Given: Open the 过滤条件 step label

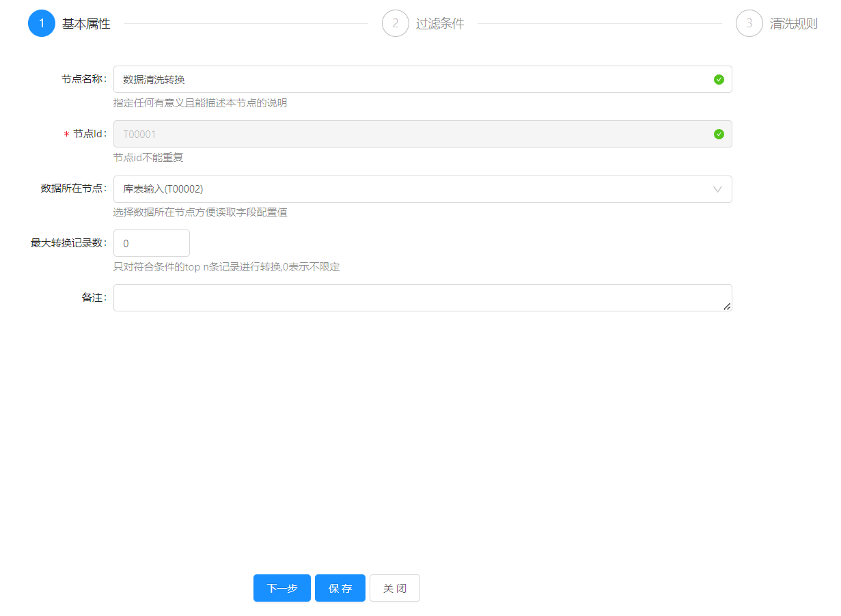Looking at the screenshot, I should pyautogui.click(x=440, y=24).
